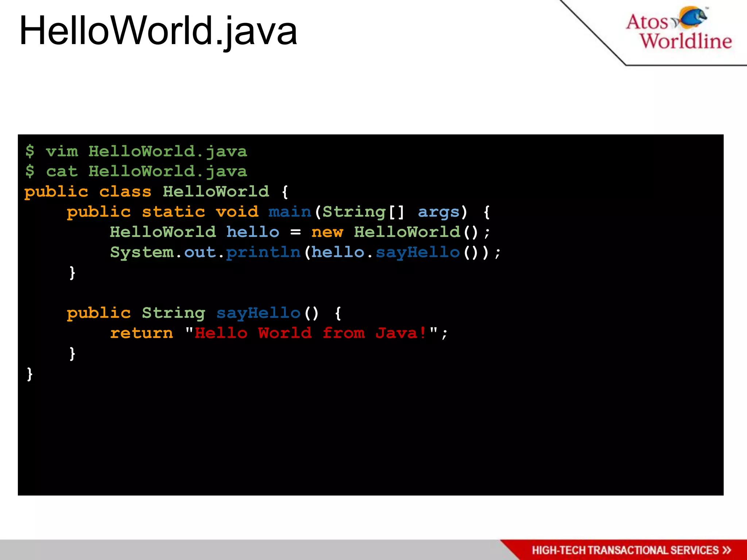Click the 'Atos' text in the logo
The height and width of the screenshot is (560, 747).
point(647,22)
